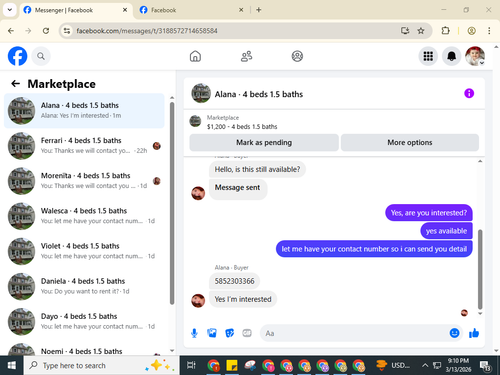Viewport: 500px width, 375px height.
Task: Open the Dayo conversation
Action: click(x=84, y=322)
